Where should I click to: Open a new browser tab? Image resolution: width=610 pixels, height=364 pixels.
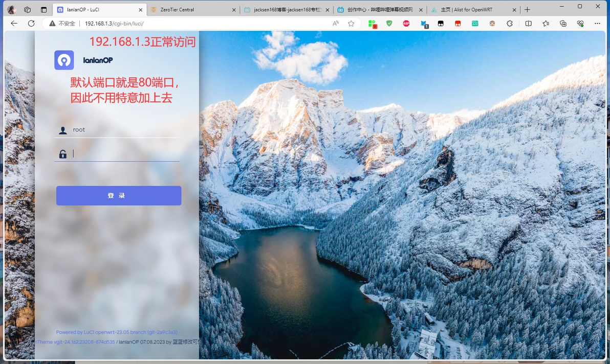point(527,10)
